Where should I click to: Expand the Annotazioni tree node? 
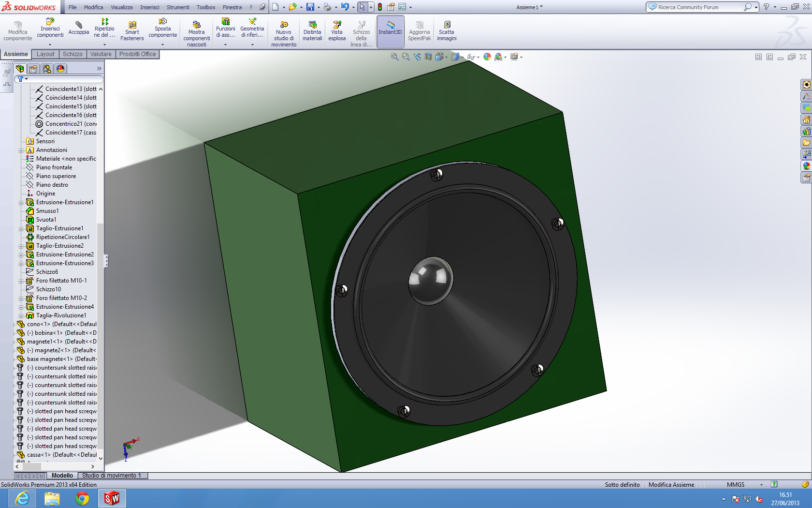pyautogui.click(x=21, y=150)
